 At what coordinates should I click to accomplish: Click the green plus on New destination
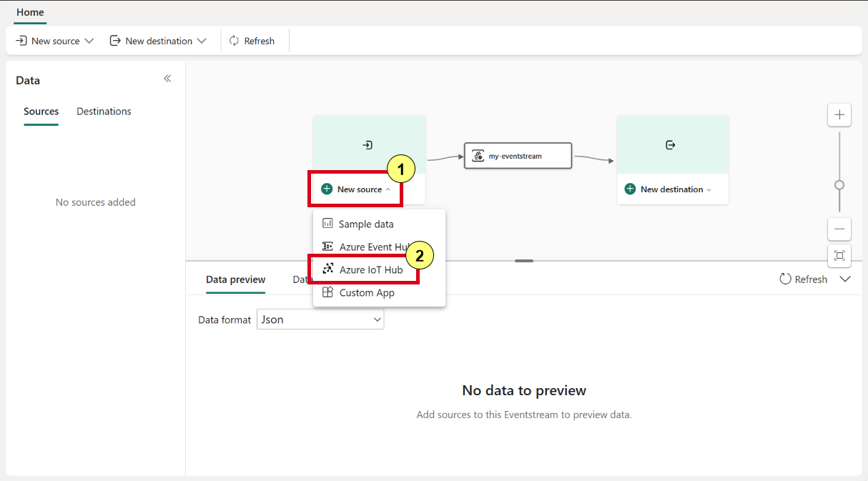pyautogui.click(x=630, y=189)
